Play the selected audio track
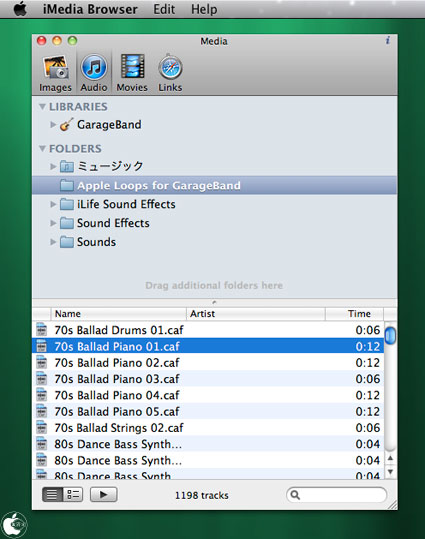 click(103, 495)
